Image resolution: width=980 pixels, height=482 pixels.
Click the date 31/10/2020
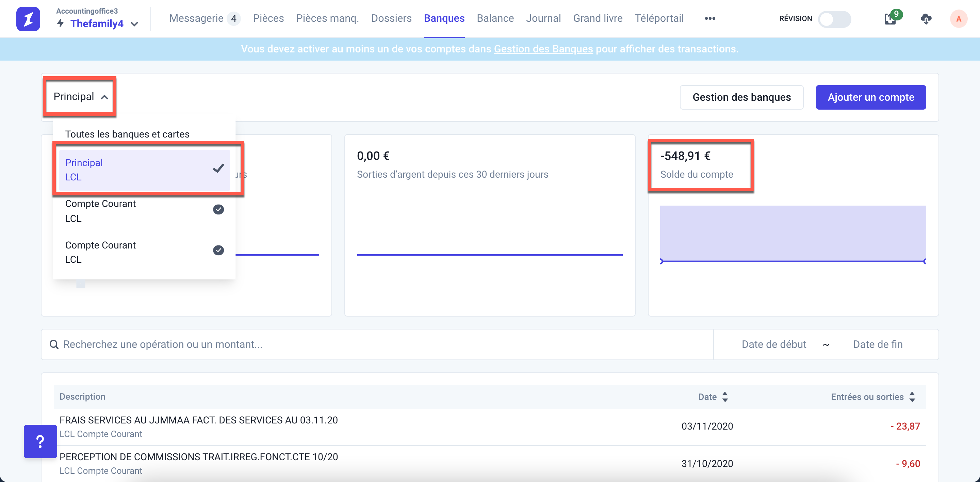[707, 463]
